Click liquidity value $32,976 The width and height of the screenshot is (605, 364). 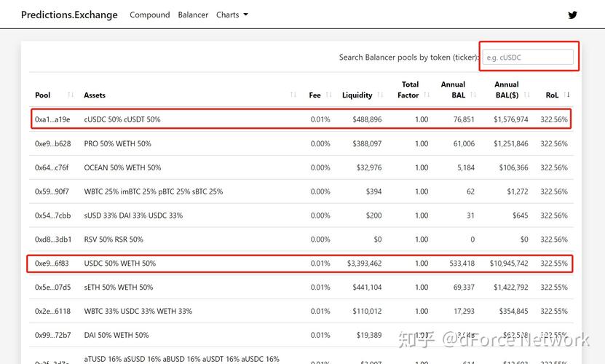(x=369, y=167)
